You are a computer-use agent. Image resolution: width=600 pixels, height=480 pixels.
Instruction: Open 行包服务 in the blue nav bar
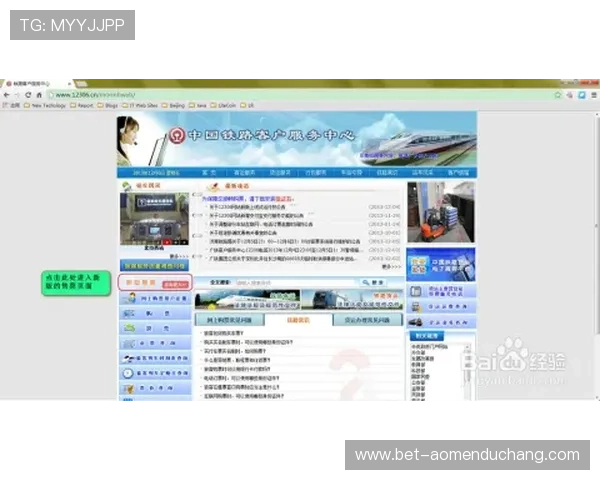pos(316,173)
